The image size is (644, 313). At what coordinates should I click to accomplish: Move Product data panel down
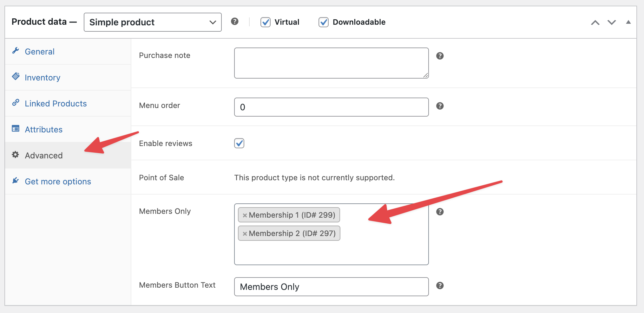click(x=612, y=22)
